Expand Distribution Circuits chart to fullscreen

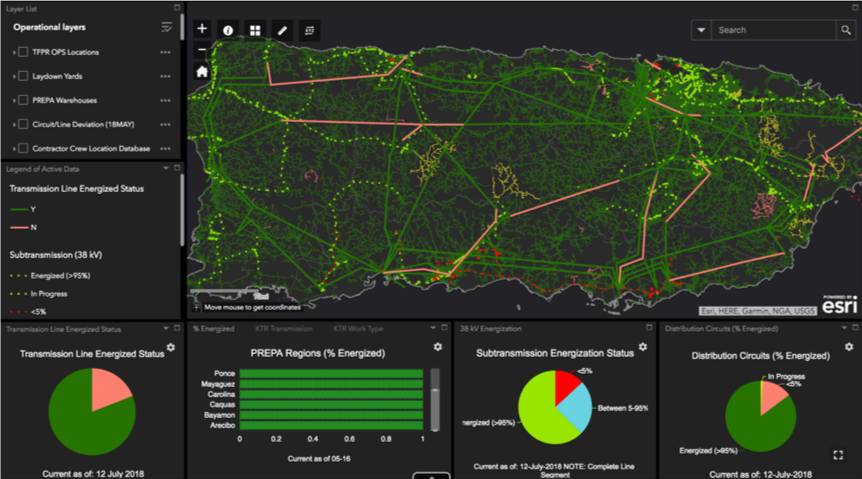[x=838, y=455]
